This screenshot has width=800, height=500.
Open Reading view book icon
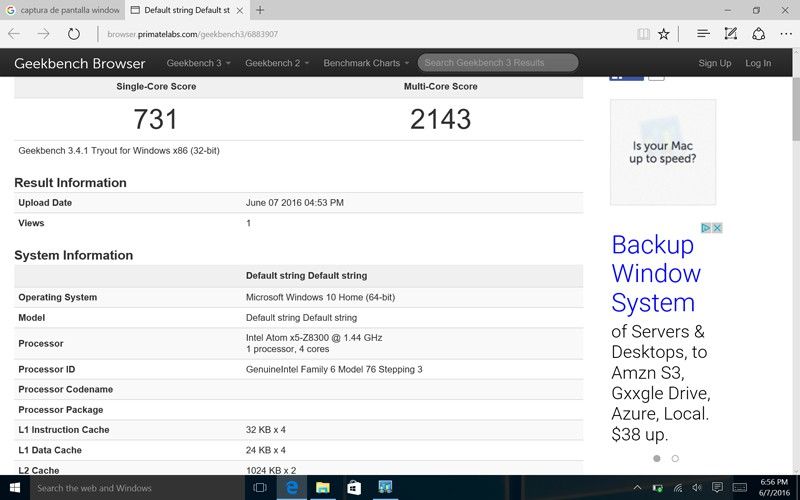643,34
